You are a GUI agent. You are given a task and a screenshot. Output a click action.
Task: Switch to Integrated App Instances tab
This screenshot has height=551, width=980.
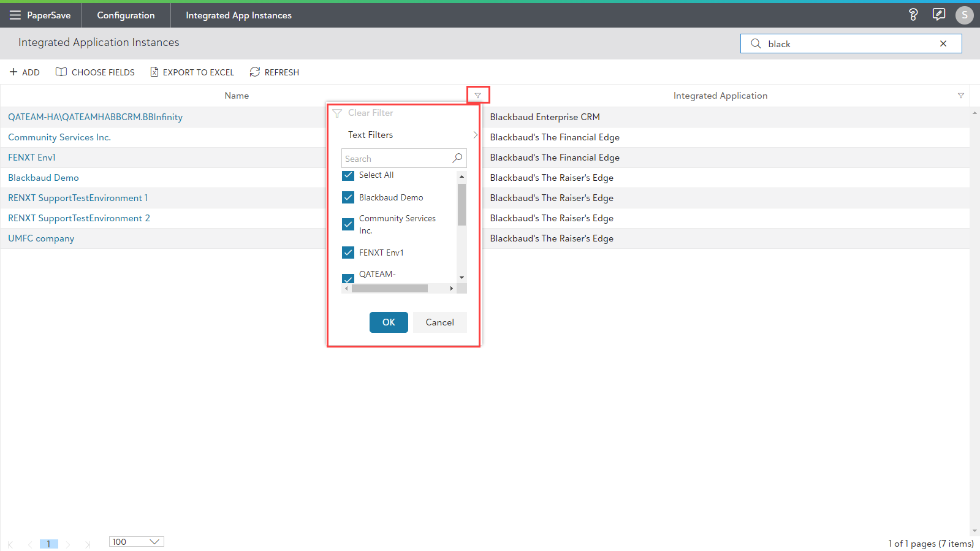pyautogui.click(x=238, y=15)
